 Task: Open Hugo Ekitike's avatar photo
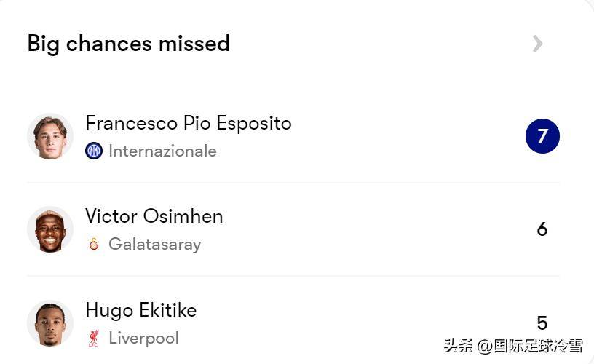(49, 323)
